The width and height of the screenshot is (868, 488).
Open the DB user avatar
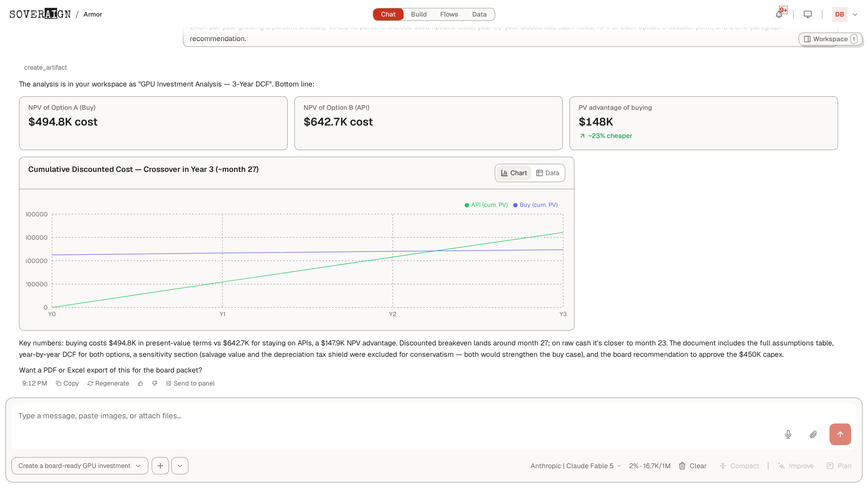point(839,14)
